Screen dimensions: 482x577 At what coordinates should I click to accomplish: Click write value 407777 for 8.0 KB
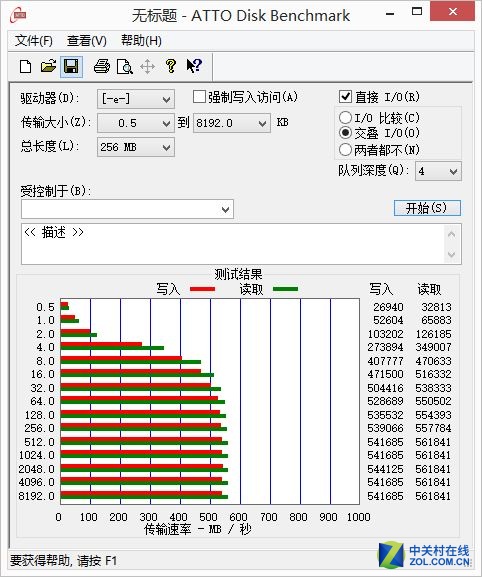[x=385, y=361]
